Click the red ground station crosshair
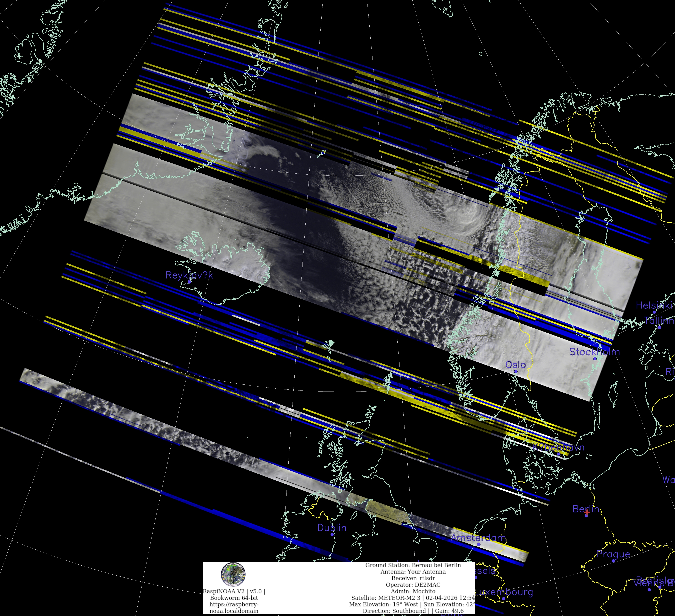The image size is (675, 616). point(587,512)
